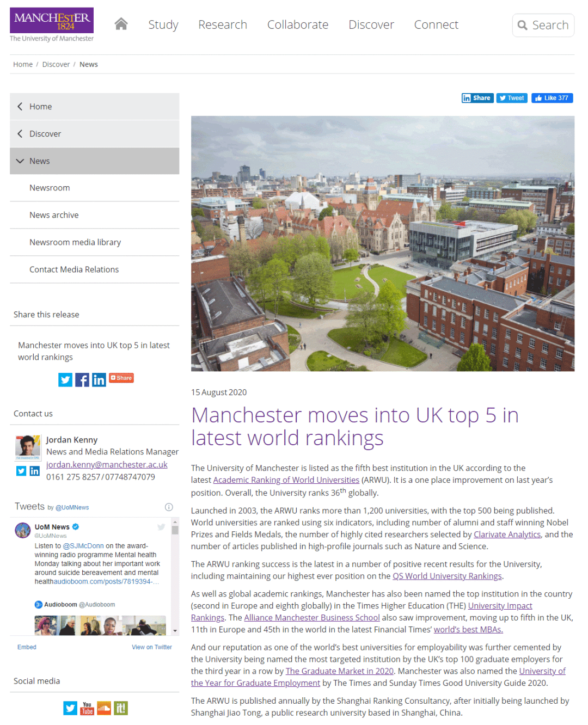
Task: Select Newsroom in sidebar
Action: point(94,188)
